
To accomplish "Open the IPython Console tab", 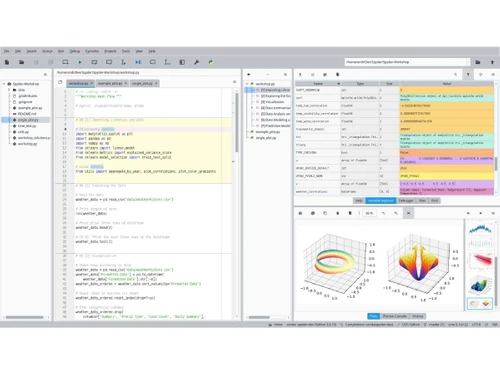I will tap(395, 316).
